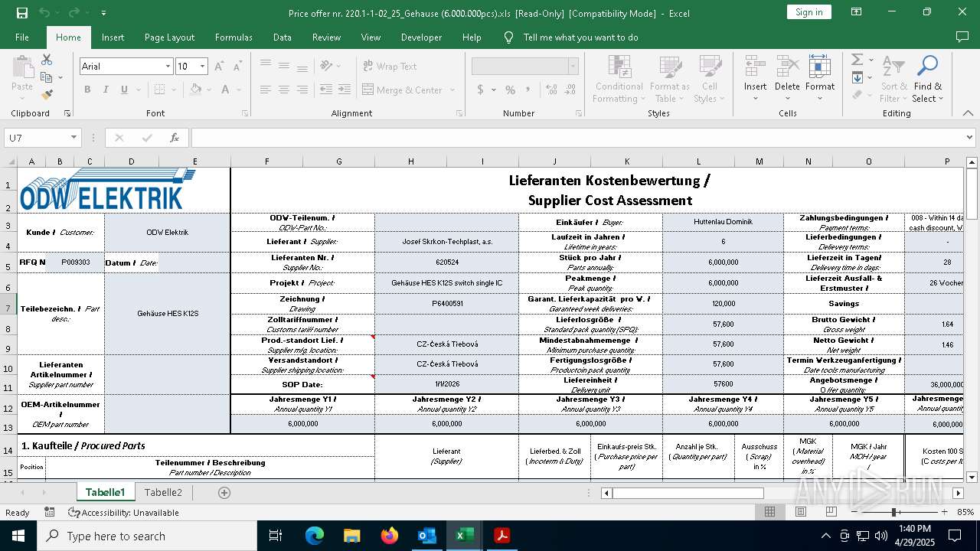Switch to Normal view icon in status bar

point(769,512)
